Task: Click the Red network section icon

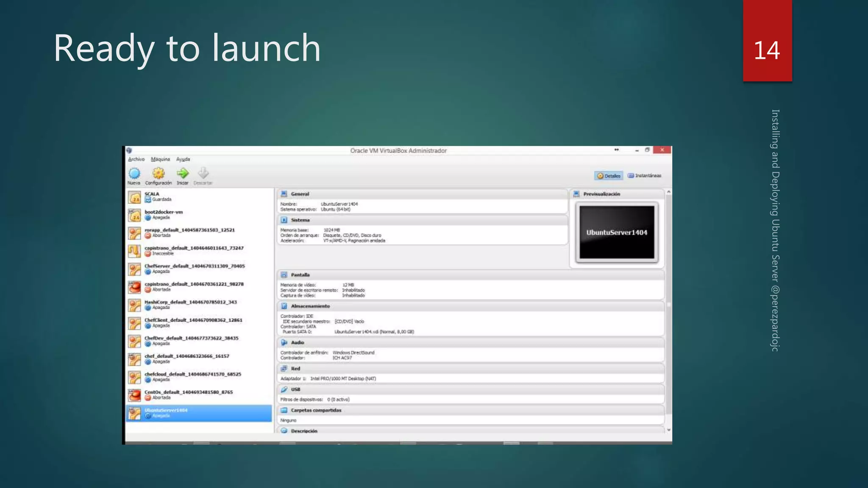Action: 284,369
